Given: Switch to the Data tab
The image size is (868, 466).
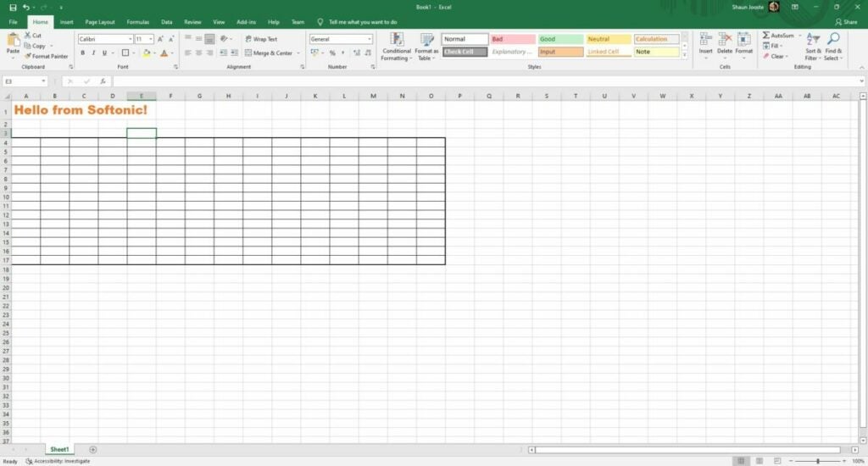Looking at the screenshot, I should click(167, 22).
